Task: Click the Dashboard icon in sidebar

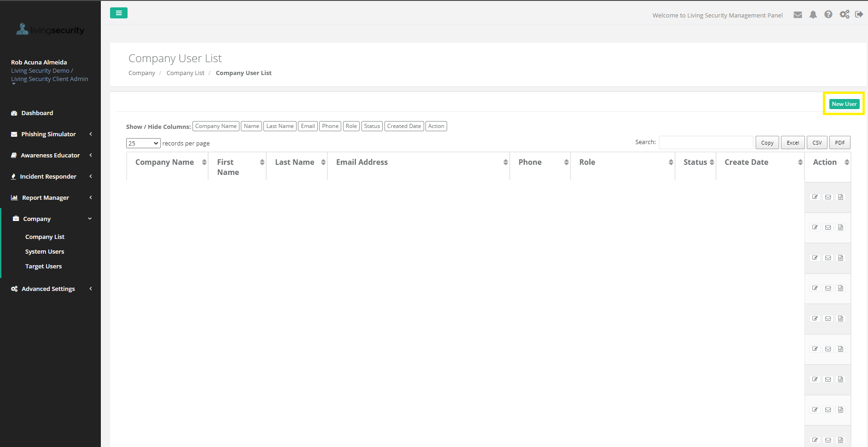Action: (14, 113)
